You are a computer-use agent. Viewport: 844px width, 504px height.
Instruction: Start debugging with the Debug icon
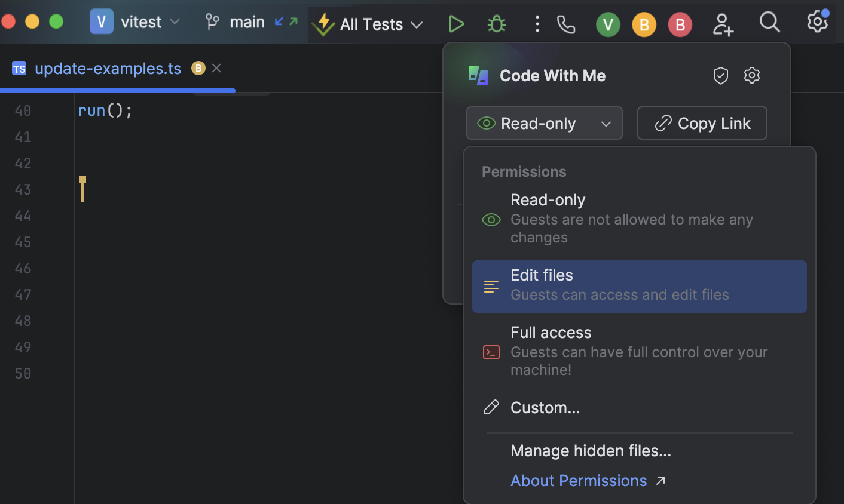496,24
